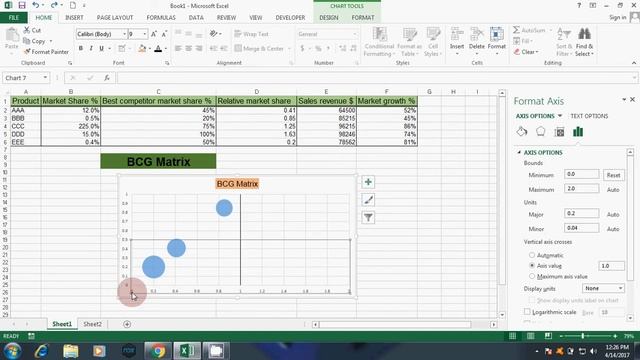This screenshot has height=360, width=640.
Task: Open the Chart Filters funnel button
Action: tap(368, 217)
